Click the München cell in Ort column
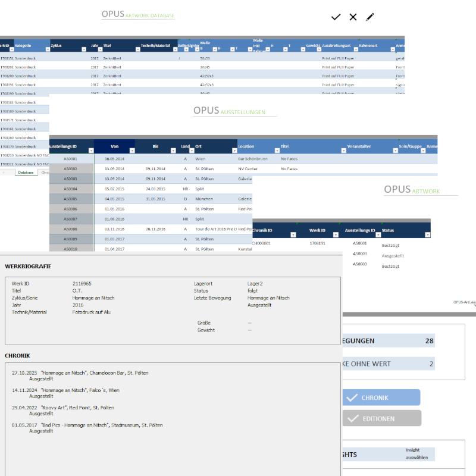The height and width of the screenshot is (476, 476). point(204,199)
